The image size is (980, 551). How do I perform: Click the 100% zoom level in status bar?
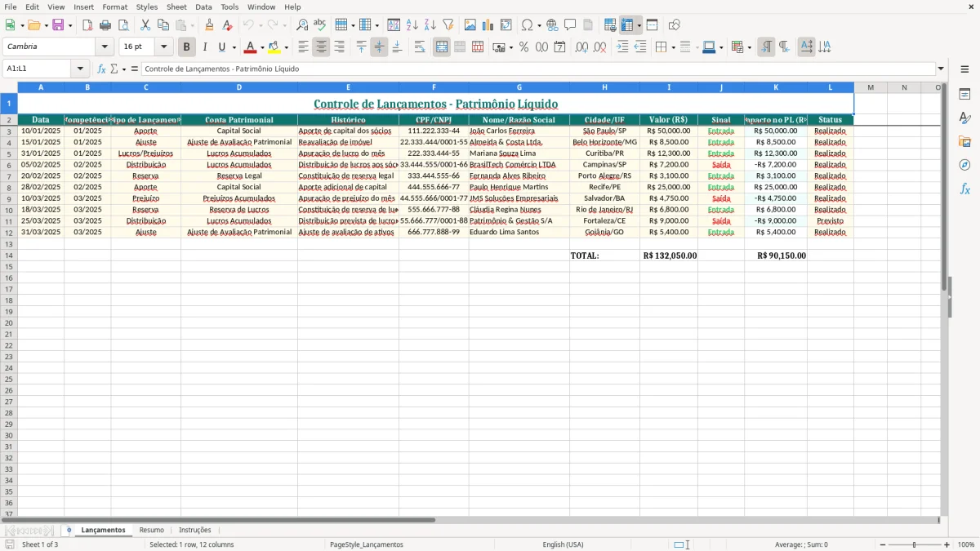point(966,544)
